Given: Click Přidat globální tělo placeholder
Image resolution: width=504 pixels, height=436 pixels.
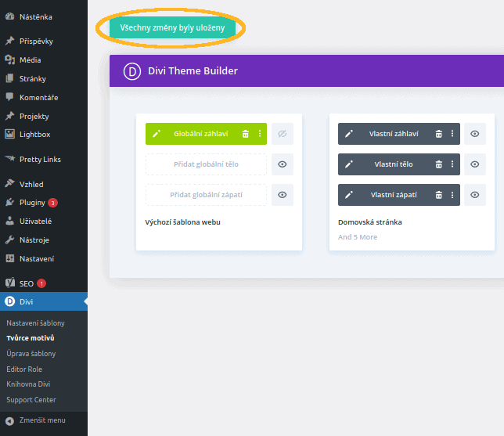Looking at the screenshot, I should pyautogui.click(x=206, y=164).
